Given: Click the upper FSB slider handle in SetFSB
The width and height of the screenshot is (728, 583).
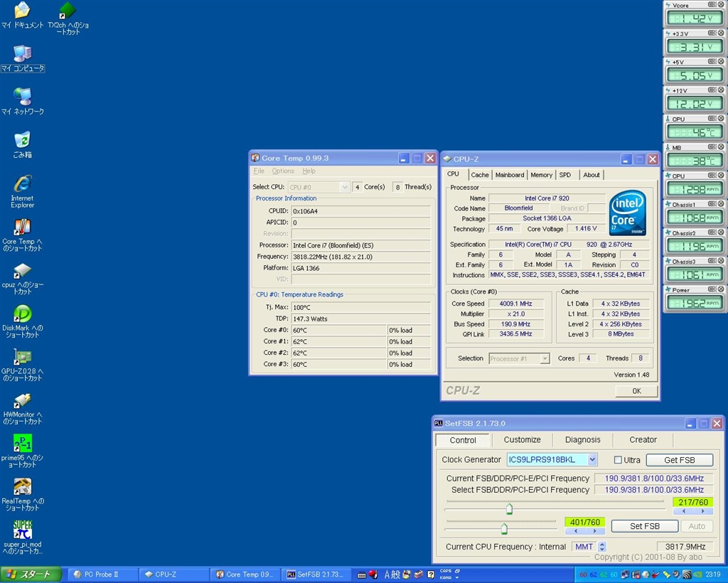Looking at the screenshot, I should (x=509, y=508).
